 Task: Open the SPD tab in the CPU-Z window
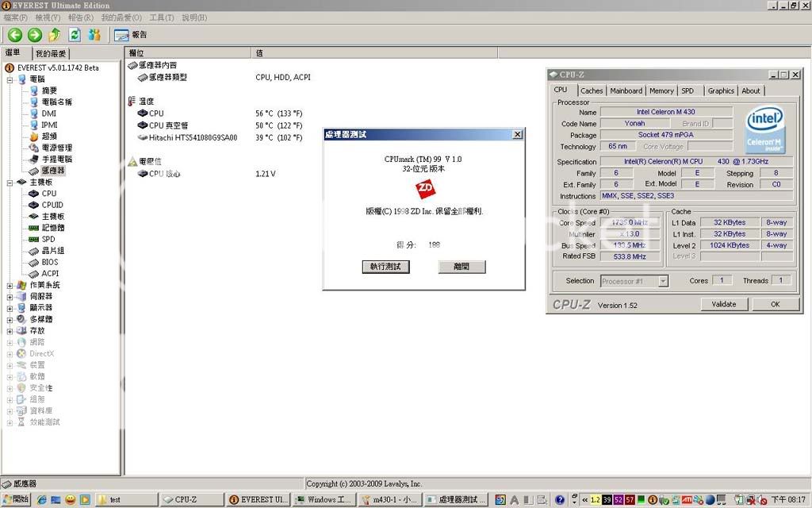[x=688, y=90]
